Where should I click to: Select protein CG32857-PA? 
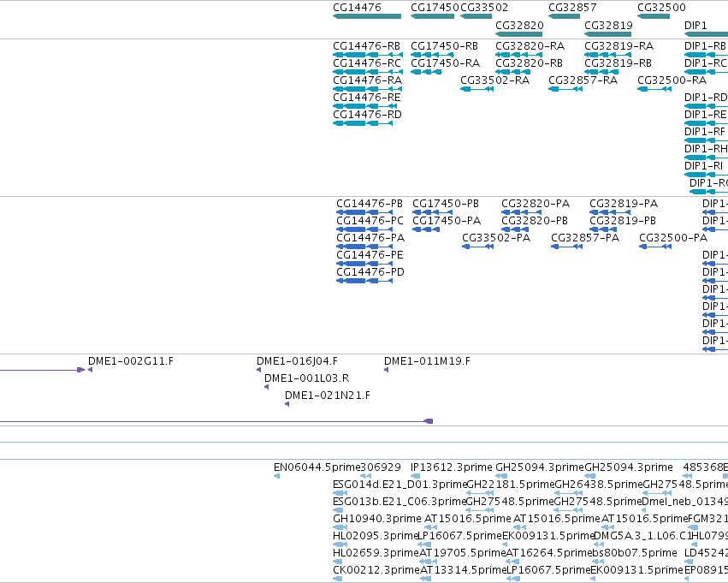click(x=567, y=247)
